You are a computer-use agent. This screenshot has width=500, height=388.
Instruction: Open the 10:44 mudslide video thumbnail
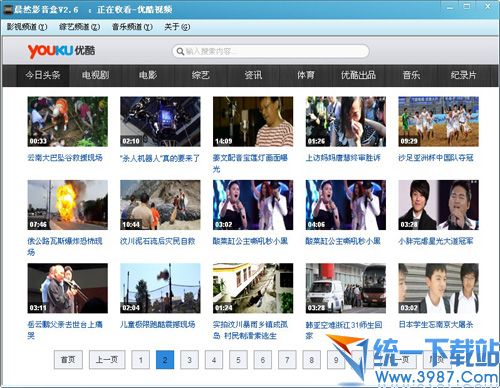(x=160, y=205)
